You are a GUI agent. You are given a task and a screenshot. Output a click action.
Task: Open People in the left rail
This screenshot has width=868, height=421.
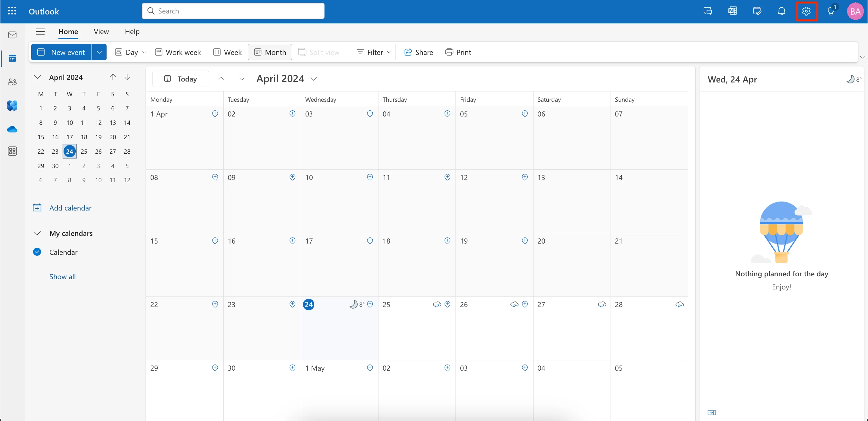13,82
